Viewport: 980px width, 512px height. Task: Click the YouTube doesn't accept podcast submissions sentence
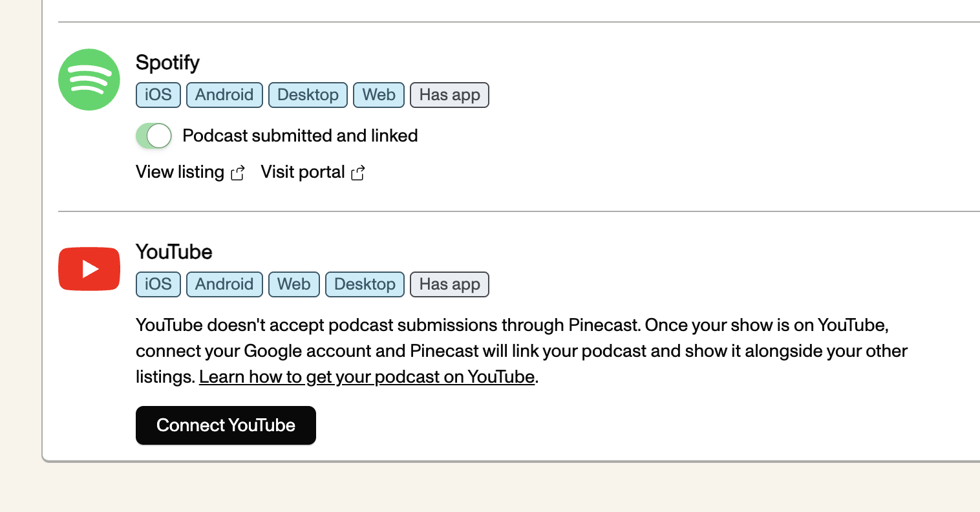tap(388, 325)
